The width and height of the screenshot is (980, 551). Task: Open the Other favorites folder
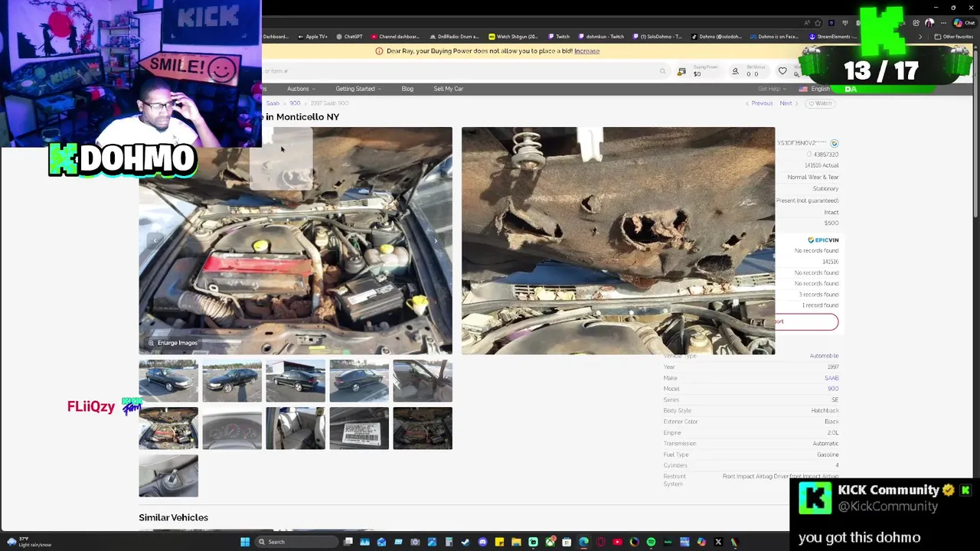coord(953,37)
